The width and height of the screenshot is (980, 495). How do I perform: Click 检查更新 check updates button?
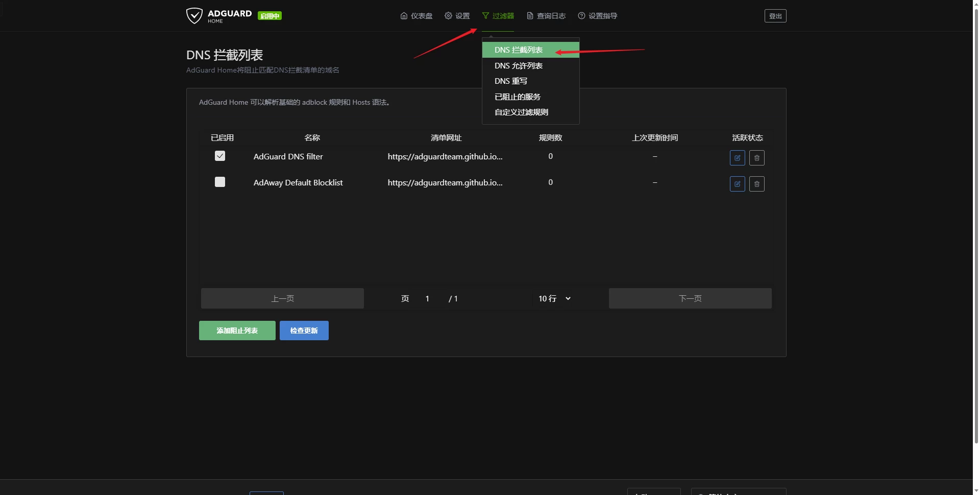[304, 331]
